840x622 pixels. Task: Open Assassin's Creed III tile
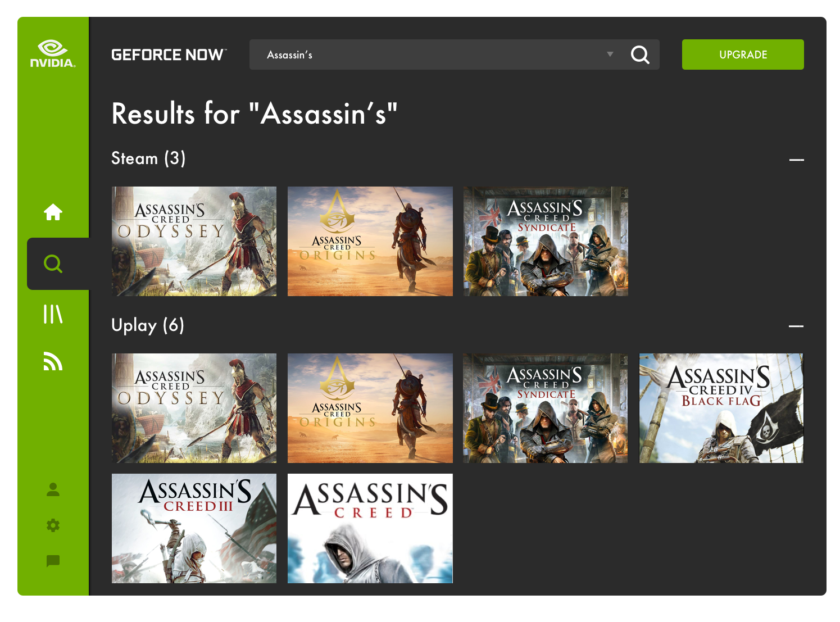click(x=194, y=528)
